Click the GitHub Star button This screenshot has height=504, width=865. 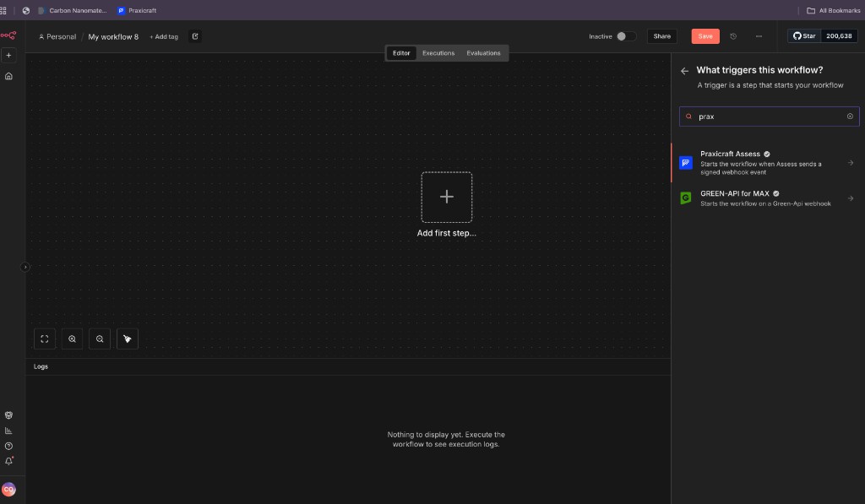tap(804, 35)
